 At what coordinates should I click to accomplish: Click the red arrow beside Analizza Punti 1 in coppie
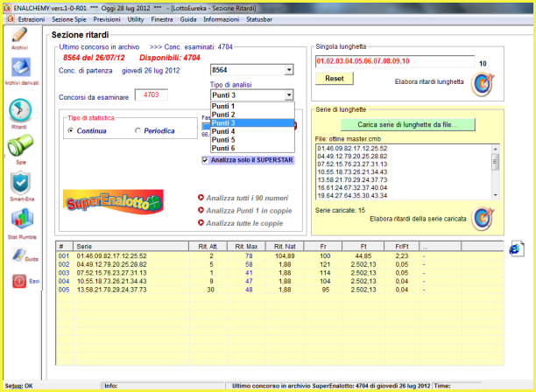[x=201, y=210]
